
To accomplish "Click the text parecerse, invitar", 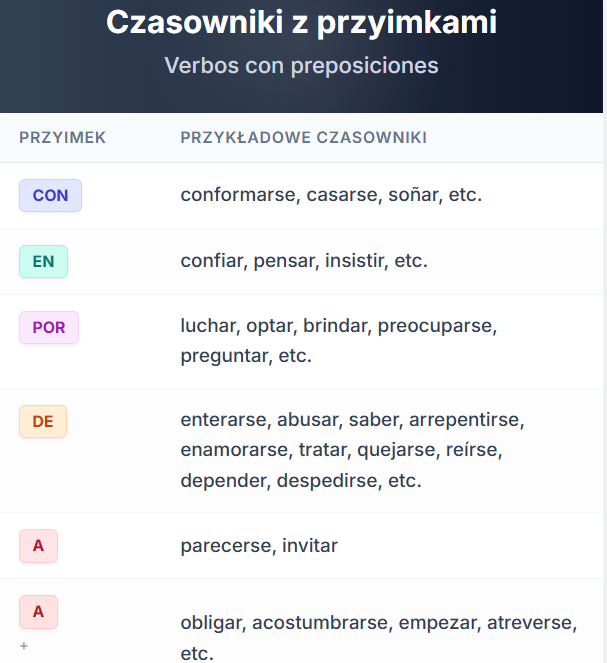I will 259,546.
